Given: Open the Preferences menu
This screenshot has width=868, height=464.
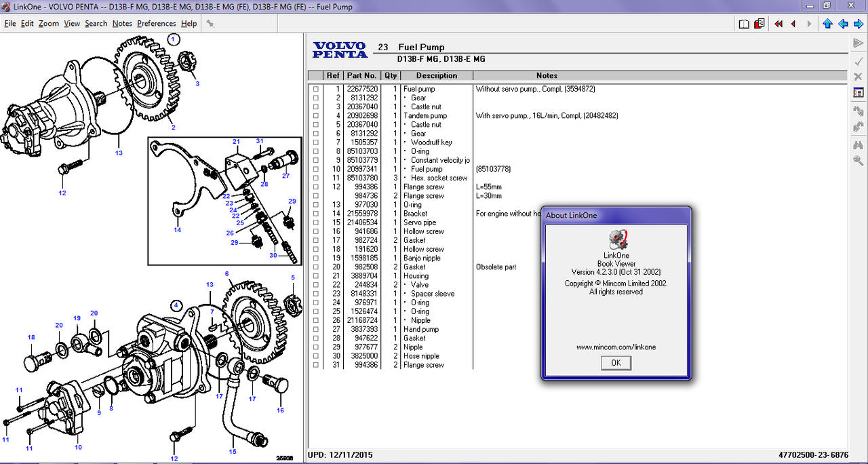Looking at the screenshot, I should click(x=157, y=23).
